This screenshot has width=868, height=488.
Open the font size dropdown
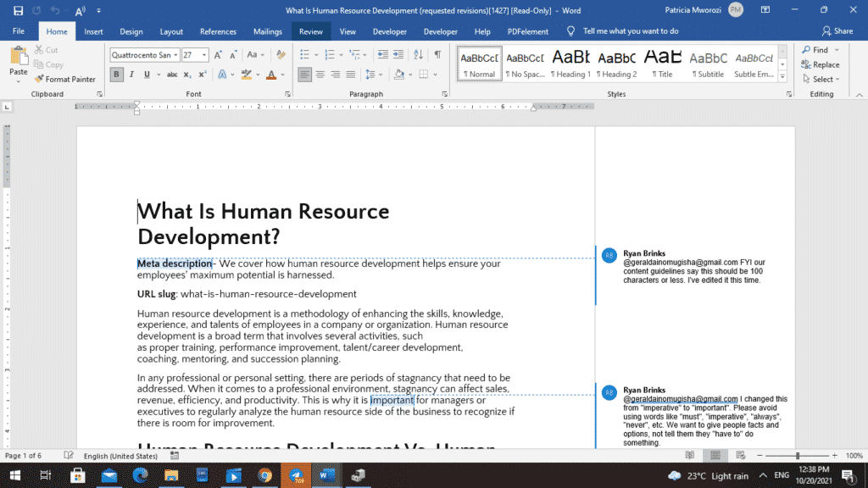203,54
